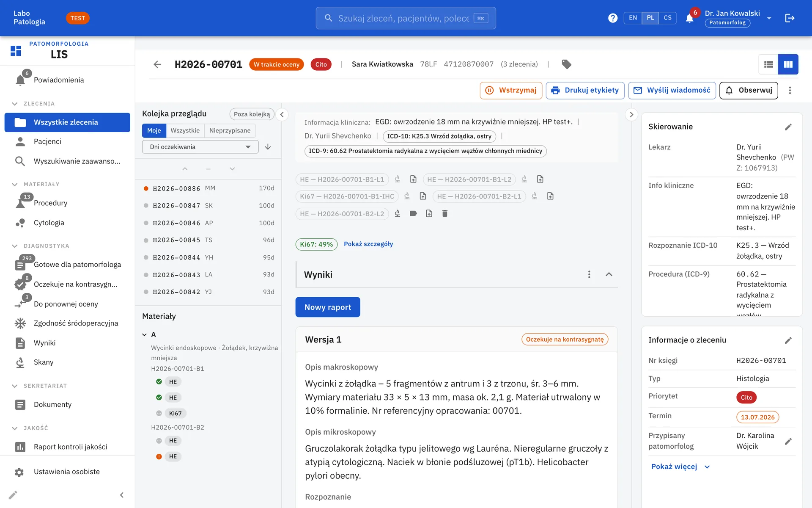The image size is (812, 508).
Task: Upload file for Ki67 H2026-00701-B1-IHC slide
Action: (423, 196)
